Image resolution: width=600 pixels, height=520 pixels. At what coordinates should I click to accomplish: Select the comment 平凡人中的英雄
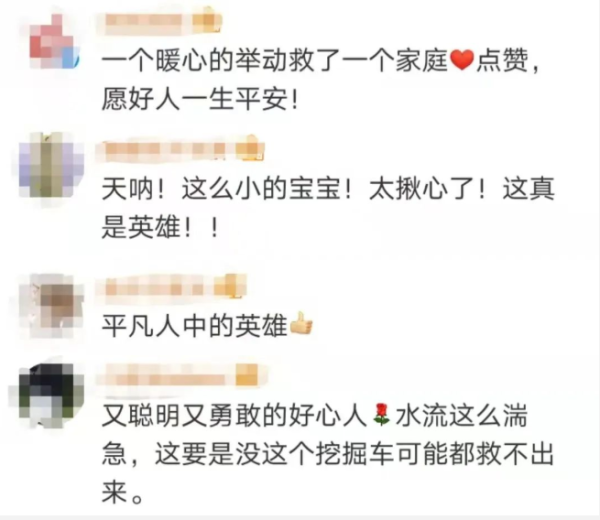click(x=194, y=326)
